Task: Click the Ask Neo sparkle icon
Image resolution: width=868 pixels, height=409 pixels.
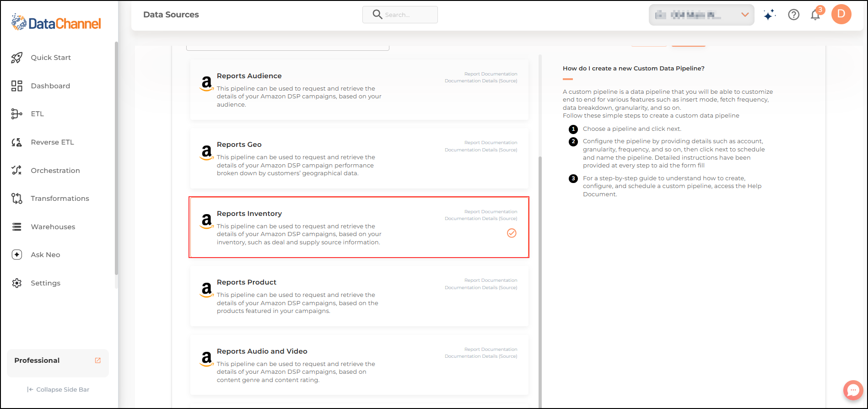Action: pyautogui.click(x=17, y=255)
